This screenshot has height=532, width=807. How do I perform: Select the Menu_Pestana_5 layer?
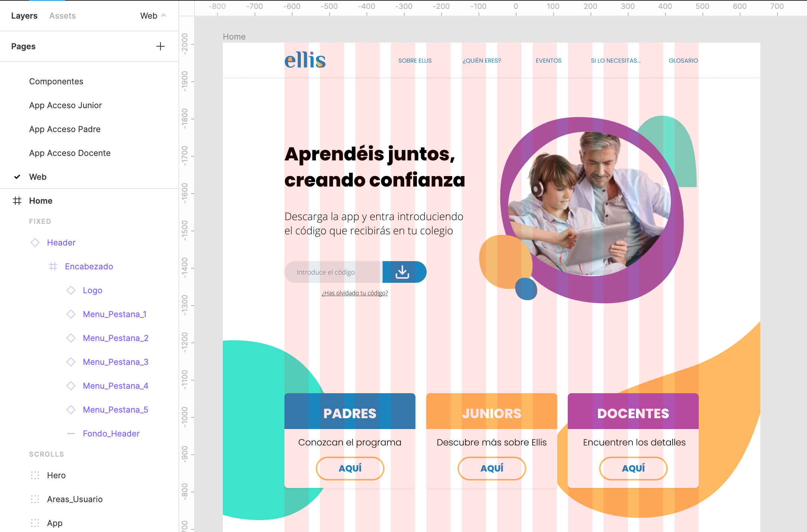click(x=116, y=410)
